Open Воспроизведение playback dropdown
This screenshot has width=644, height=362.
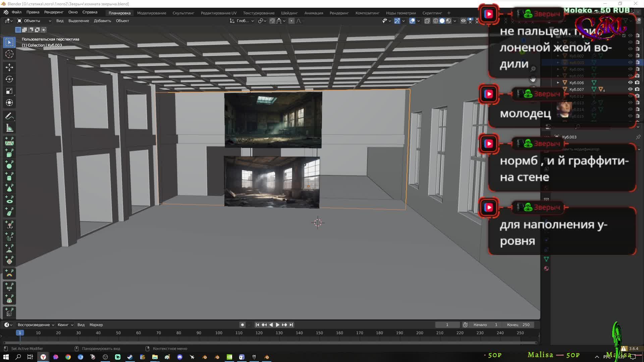pyautogui.click(x=35, y=324)
